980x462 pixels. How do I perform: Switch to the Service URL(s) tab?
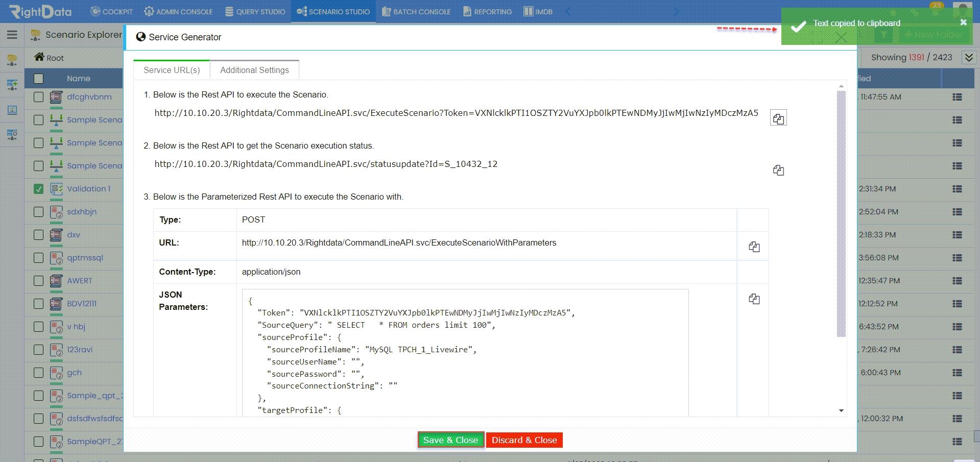[172, 70]
